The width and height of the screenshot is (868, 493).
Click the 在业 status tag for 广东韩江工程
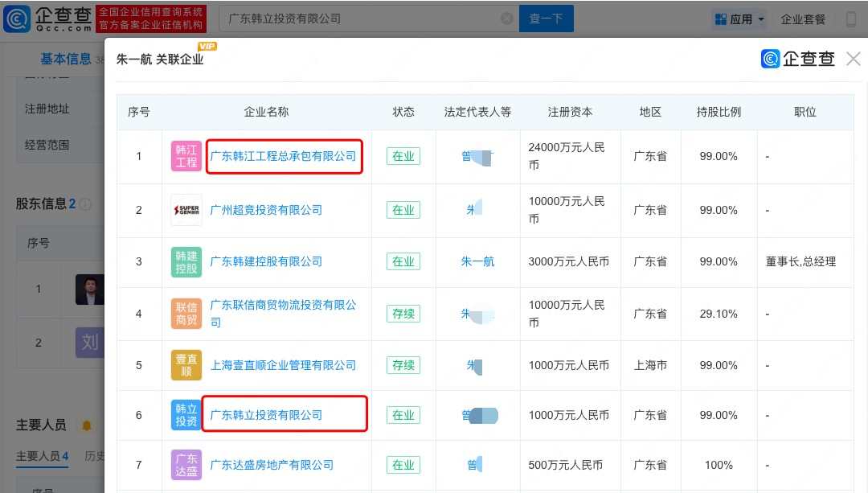click(403, 156)
